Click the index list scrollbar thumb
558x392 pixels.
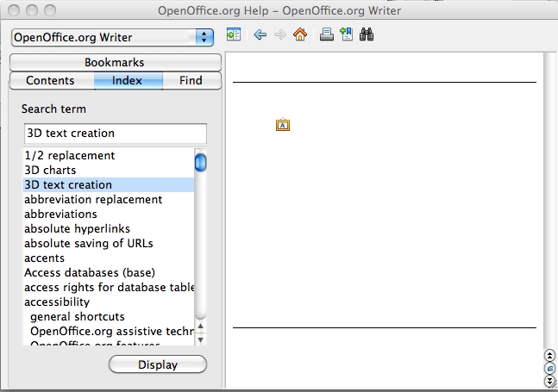click(x=200, y=162)
